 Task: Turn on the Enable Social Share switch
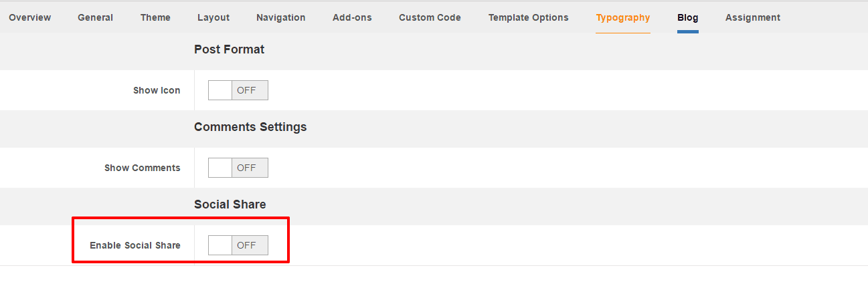point(238,245)
